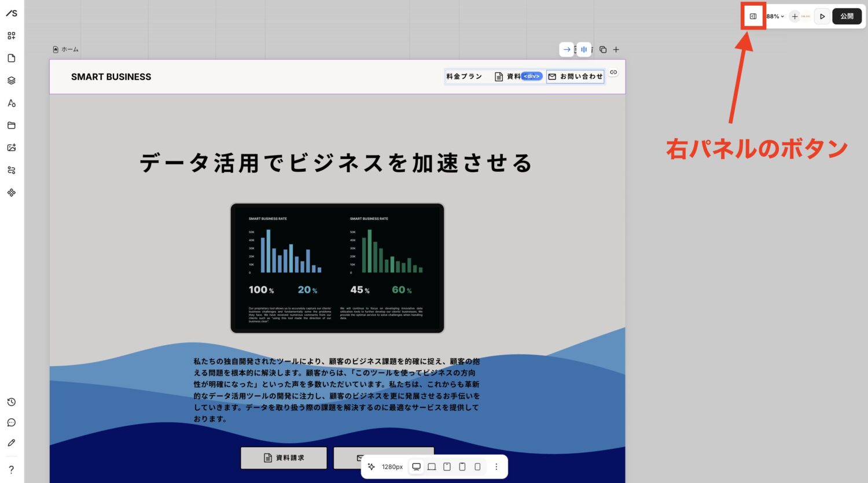This screenshot has height=483, width=868.
Task: Select the 料金プラン nav item
Action: click(x=464, y=76)
